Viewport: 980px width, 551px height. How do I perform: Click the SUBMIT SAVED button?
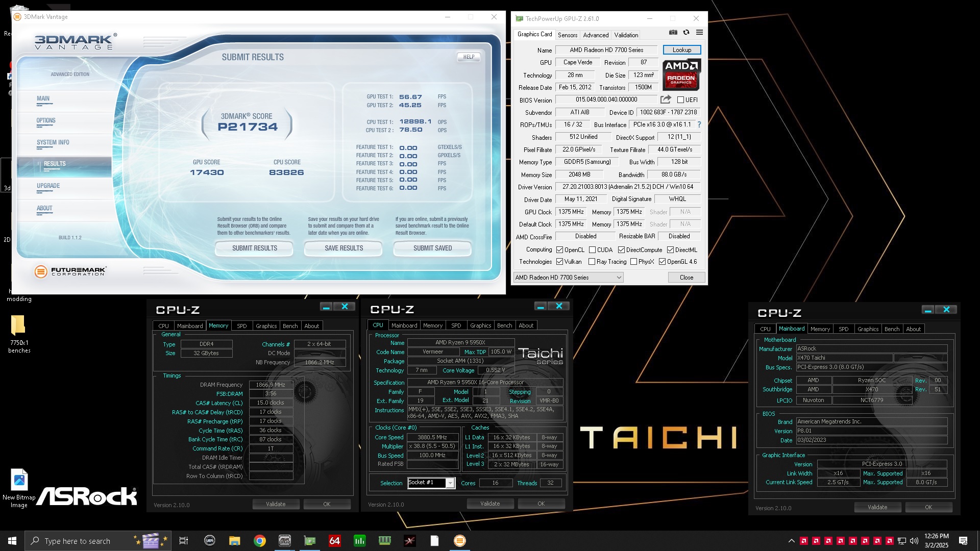[432, 248]
